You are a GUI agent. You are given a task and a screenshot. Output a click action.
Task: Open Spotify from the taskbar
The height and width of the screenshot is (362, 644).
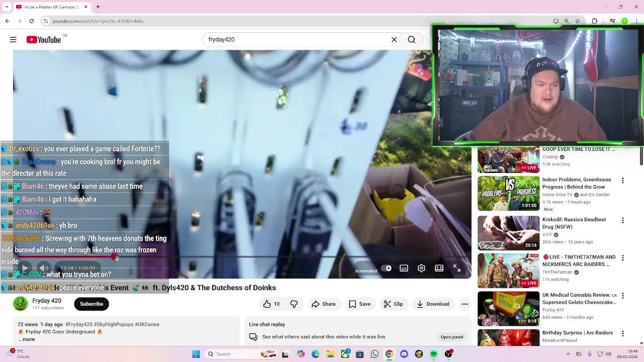(434, 354)
